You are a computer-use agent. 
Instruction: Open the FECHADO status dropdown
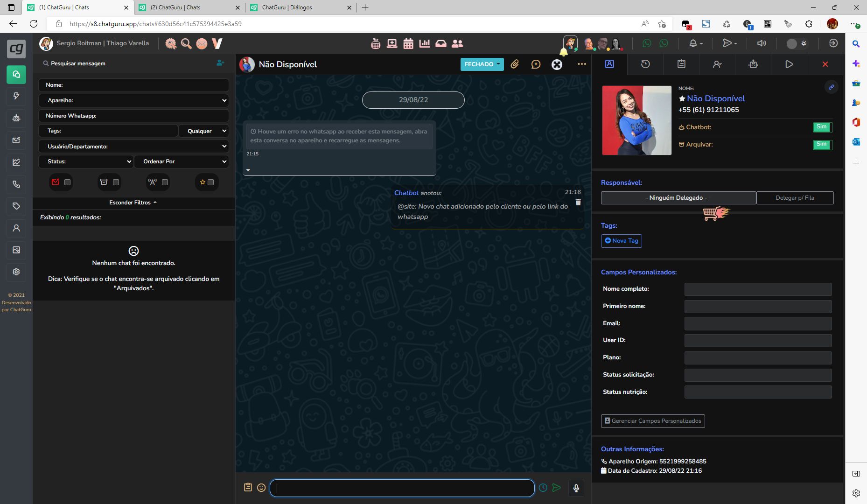pyautogui.click(x=482, y=64)
